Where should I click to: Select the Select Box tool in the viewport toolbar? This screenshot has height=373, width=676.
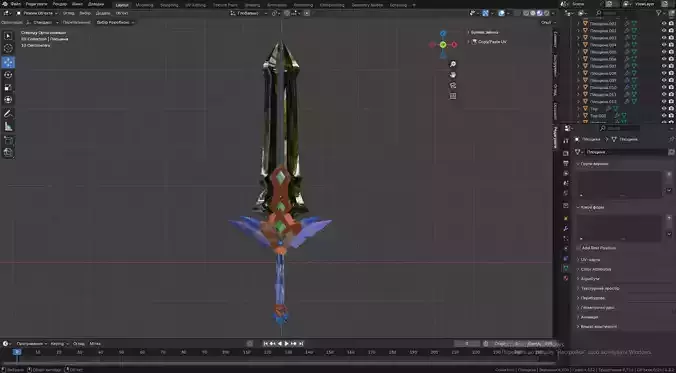coord(8,36)
